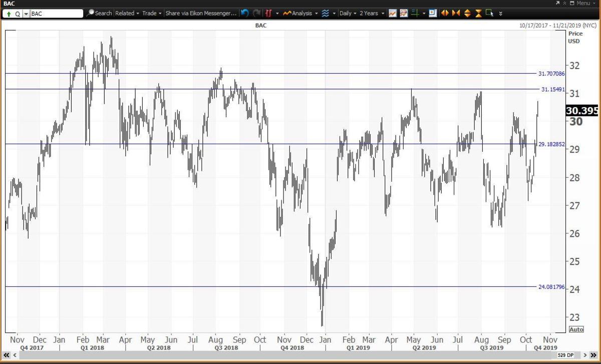This screenshot has width=601, height=364.
Task: Compress the chart horizontally with inward arrows
Action: click(456, 14)
